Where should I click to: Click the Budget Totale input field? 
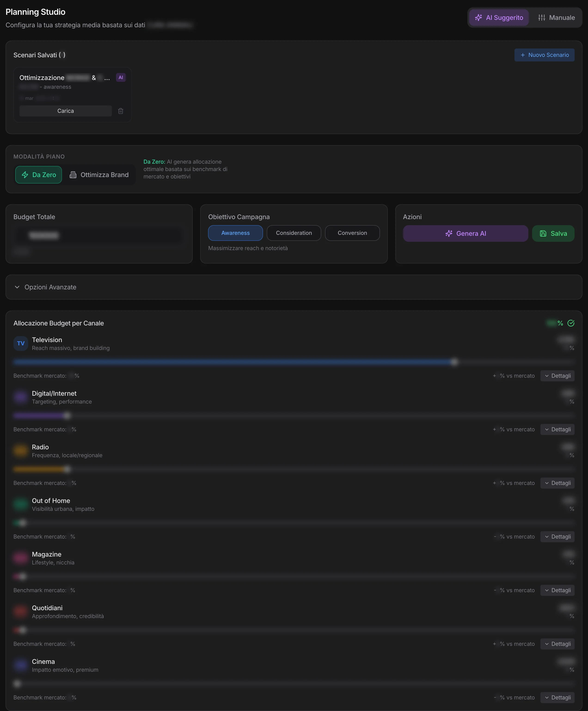tap(99, 235)
